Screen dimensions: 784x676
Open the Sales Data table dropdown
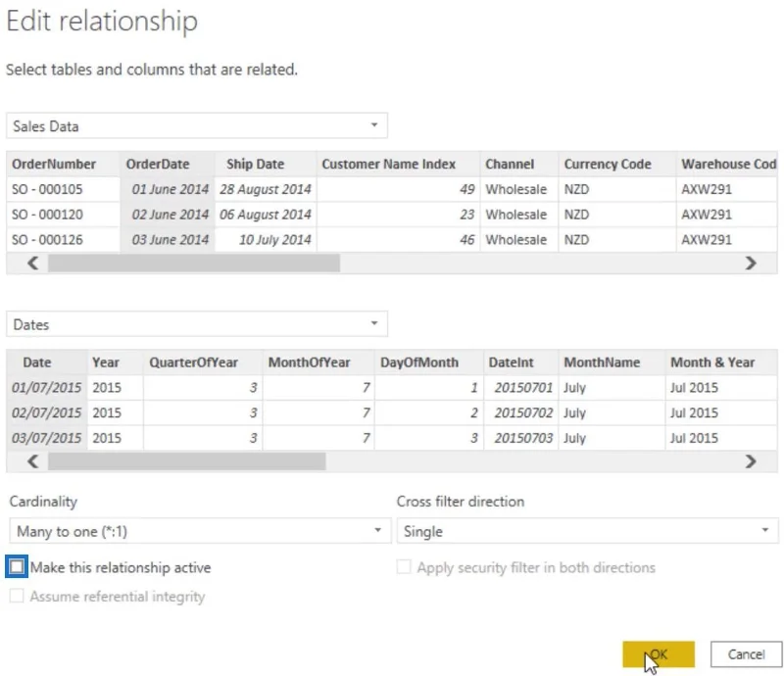pyautogui.click(x=197, y=125)
